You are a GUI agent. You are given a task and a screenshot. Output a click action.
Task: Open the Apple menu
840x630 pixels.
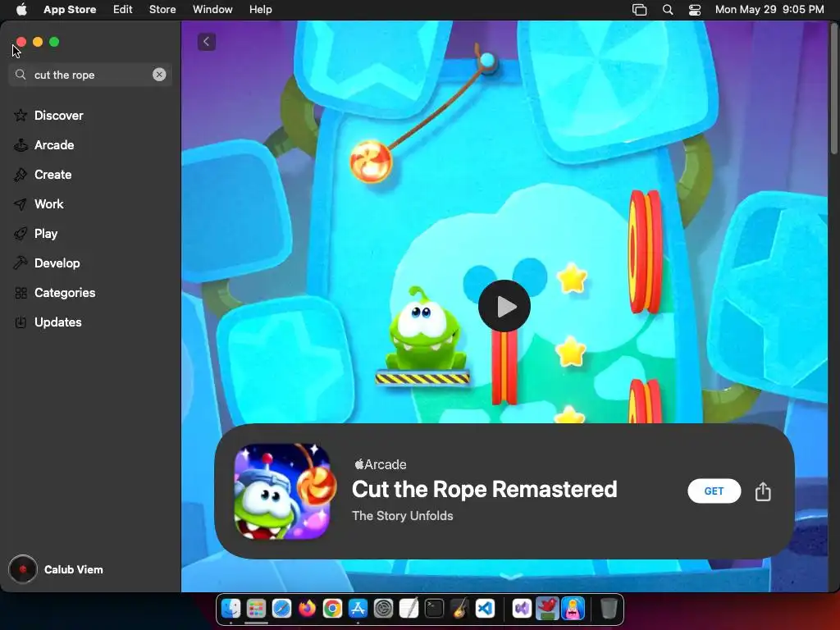coord(21,9)
